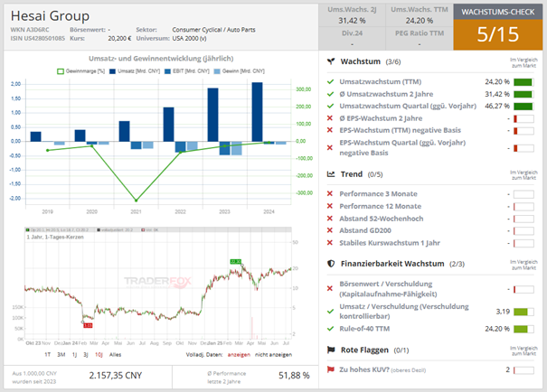Click green checkmark next to Umsatzwachstum (TTM)
Viewport: 547px width, 392px height.
[330, 82]
